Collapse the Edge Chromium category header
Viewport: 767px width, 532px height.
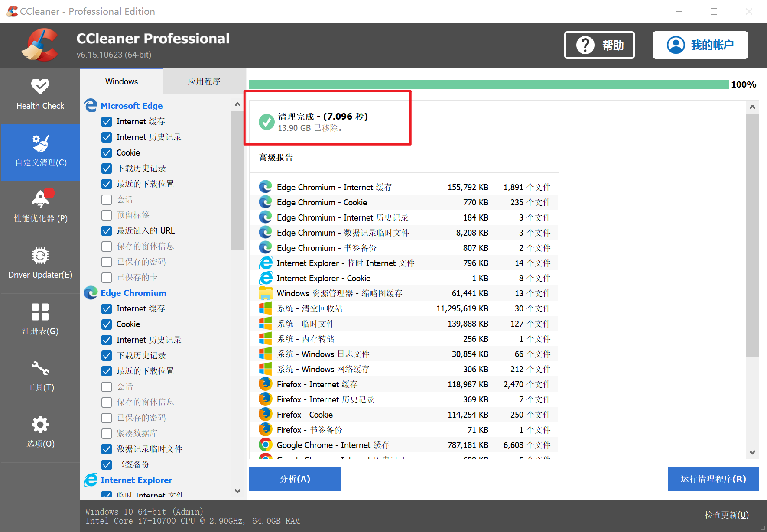point(133,293)
